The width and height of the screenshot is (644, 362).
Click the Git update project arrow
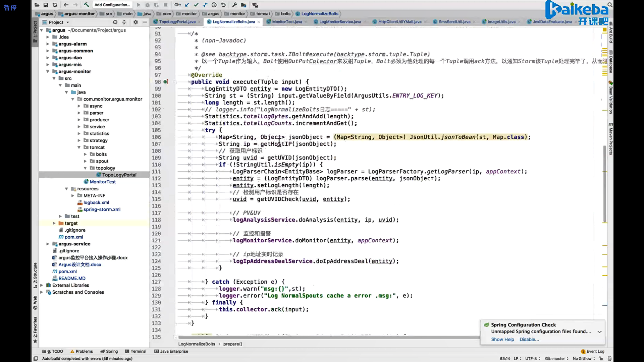coord(187,5)
